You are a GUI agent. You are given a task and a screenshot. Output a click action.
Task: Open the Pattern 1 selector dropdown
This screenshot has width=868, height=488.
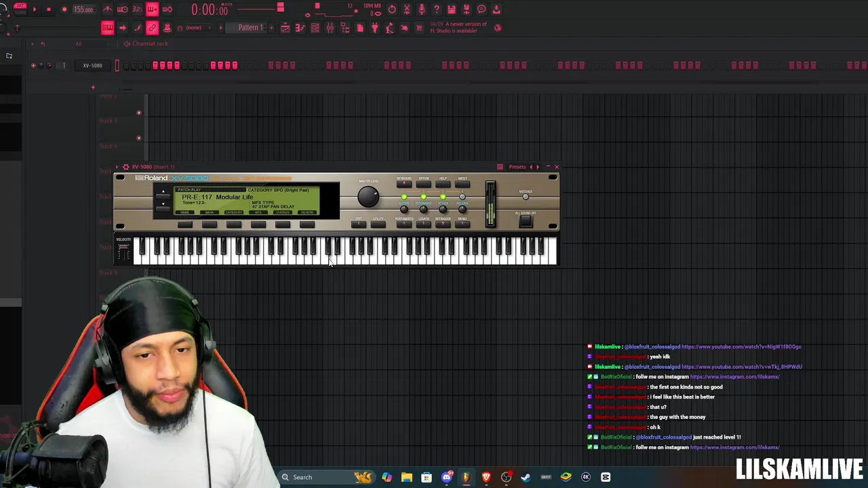tap(250, 28)
